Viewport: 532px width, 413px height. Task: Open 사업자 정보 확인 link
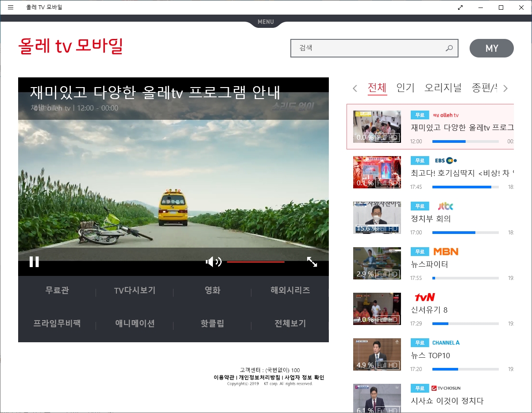[x=304, y=378]
